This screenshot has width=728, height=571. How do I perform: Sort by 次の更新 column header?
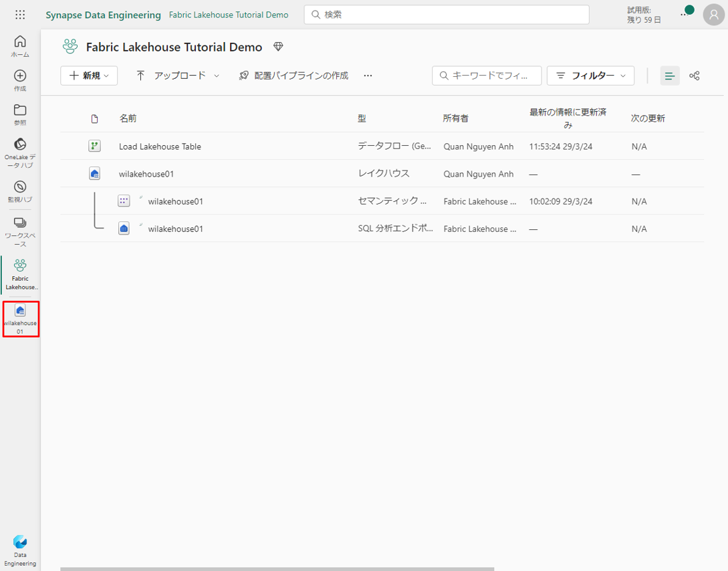(x=648, y=118)
